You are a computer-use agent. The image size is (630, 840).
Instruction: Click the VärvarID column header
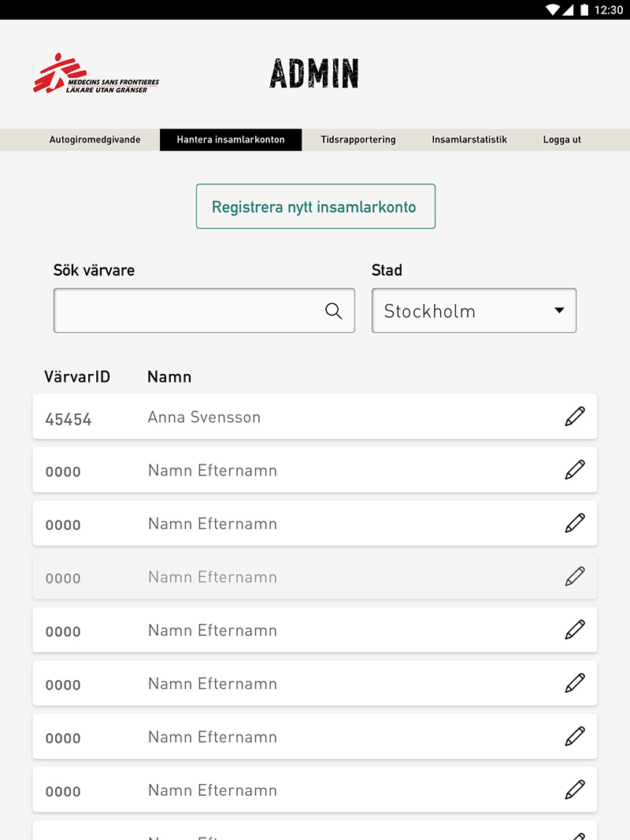click(x=77, y=376)
